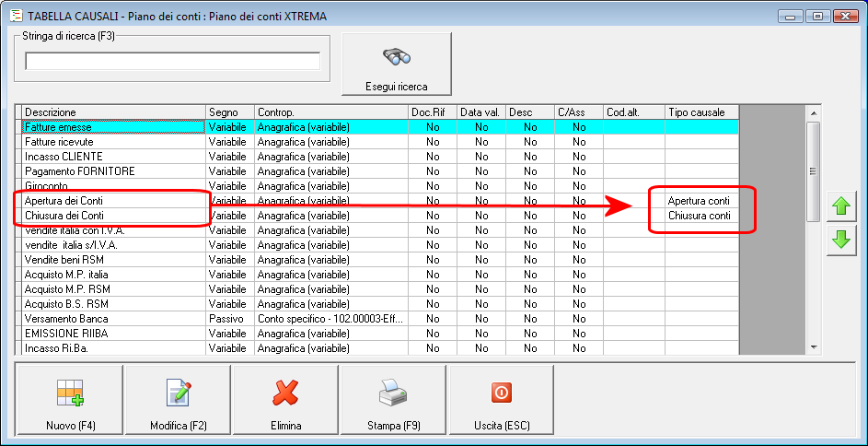
Task: Click the Doc.Rif No cell of Incasso CLIENTE
Action: tap(433, 157)
